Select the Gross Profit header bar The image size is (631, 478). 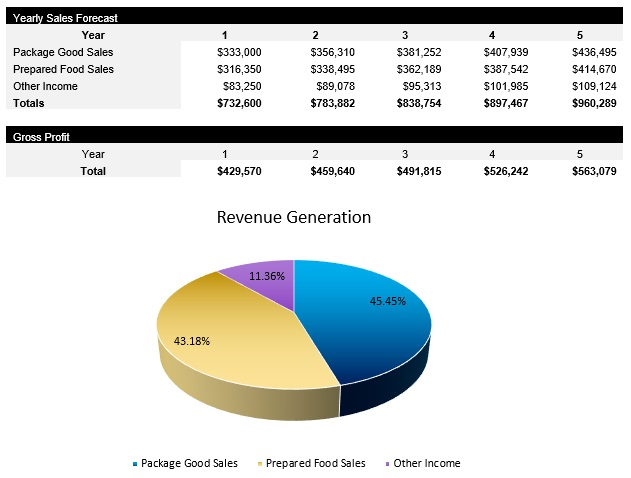tap(315, 136)
